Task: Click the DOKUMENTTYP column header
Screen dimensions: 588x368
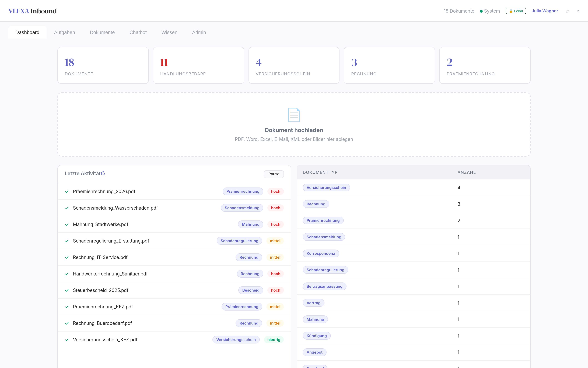Action: [320, 172]
